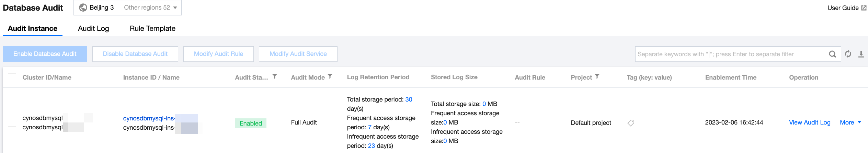This screenshot has width=868, height=153.
Task: Open the Project column filter icon
Action: pos(597,76)
